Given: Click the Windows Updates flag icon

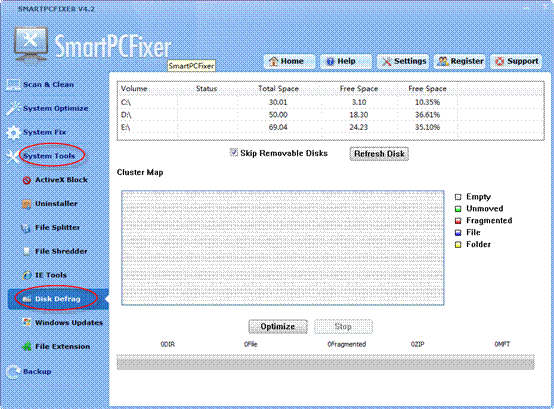Looking at the screenshot, I should click(x=26, y=322).
